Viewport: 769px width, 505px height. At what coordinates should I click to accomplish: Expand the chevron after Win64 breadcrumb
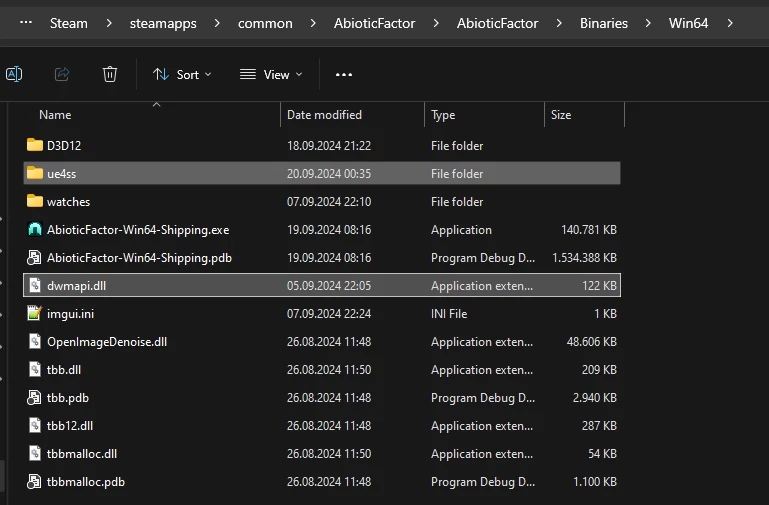point(730,23)
